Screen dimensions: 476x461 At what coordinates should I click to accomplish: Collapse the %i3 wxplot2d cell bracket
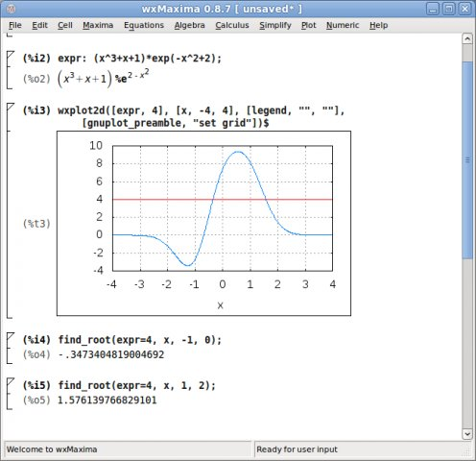click(11, 107)
